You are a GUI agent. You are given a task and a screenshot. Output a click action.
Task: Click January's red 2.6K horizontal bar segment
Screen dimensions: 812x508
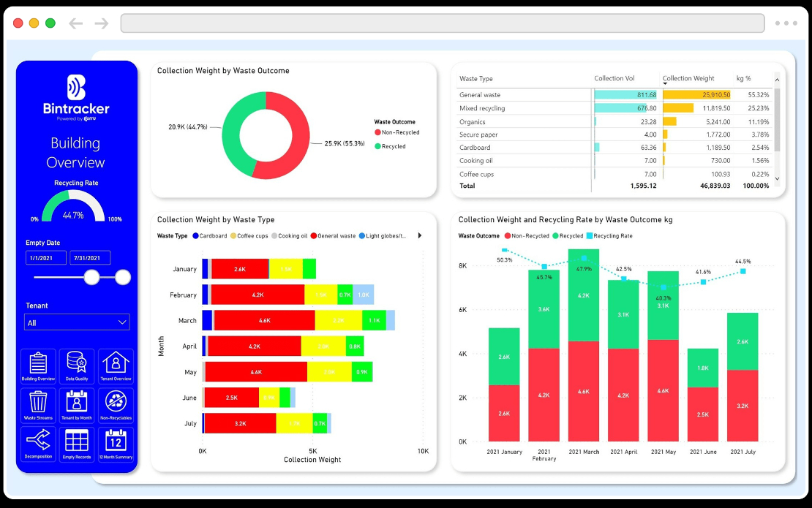[x=240, y=269]
